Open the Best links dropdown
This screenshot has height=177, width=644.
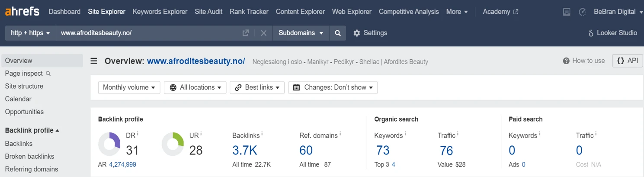click(x=257, y=87)
